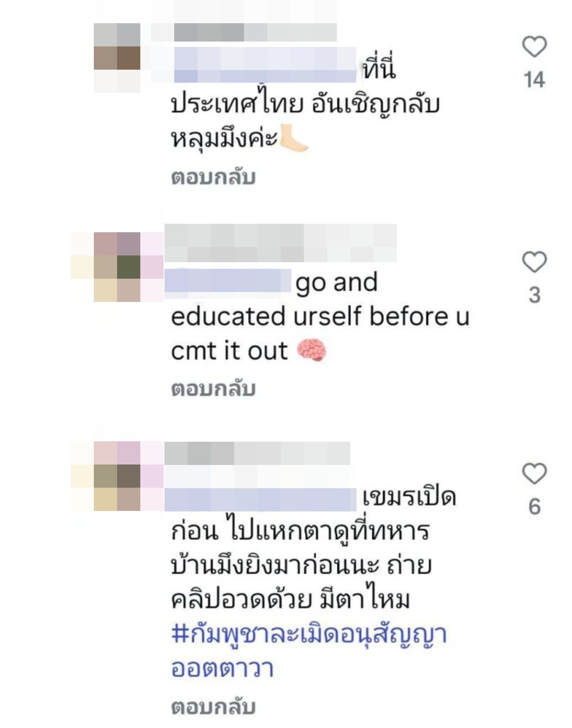
Task: Open the first commenter's profile picture
Action: click(x=117, y=58)
